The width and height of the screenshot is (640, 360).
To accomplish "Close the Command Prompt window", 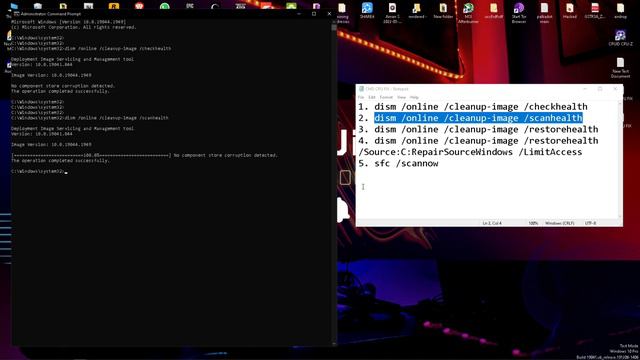I will tap(329, 13).
